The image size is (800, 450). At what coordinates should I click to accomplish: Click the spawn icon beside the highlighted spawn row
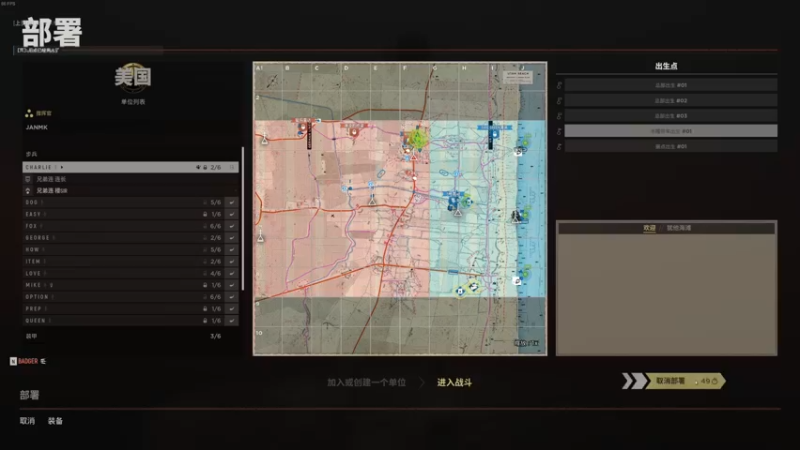coord(559,131)
